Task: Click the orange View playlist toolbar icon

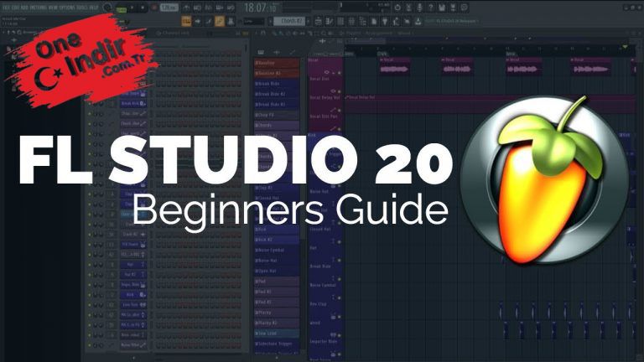Action: pos(186,21)
